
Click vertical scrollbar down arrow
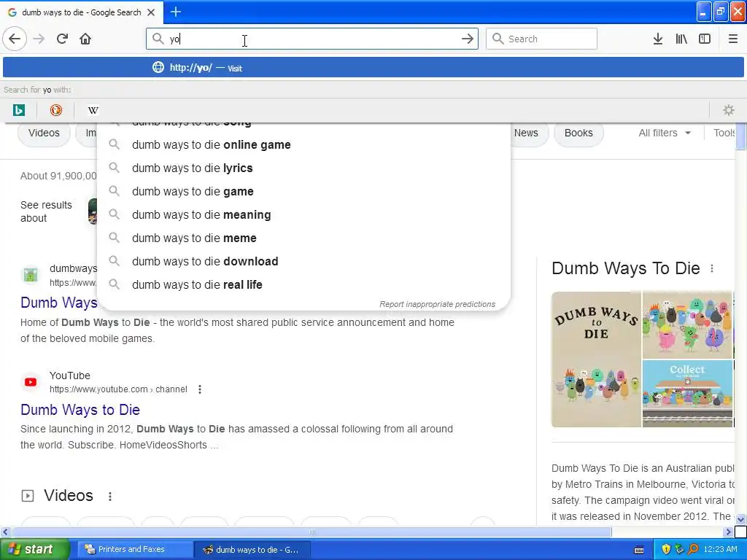pyautogui.click(x=740, y=519)
